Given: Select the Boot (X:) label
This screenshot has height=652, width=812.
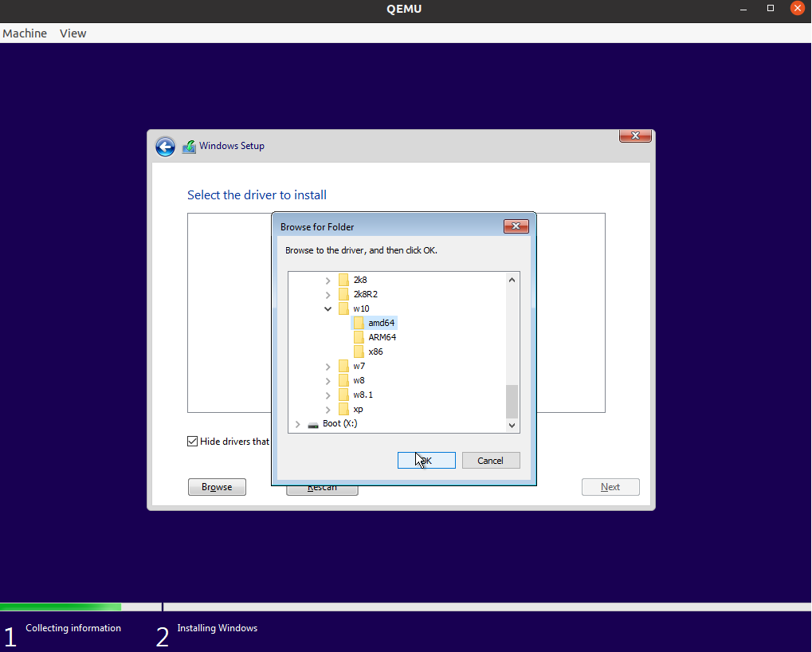Looking at the screenshot, I should [x=339, y=423].
